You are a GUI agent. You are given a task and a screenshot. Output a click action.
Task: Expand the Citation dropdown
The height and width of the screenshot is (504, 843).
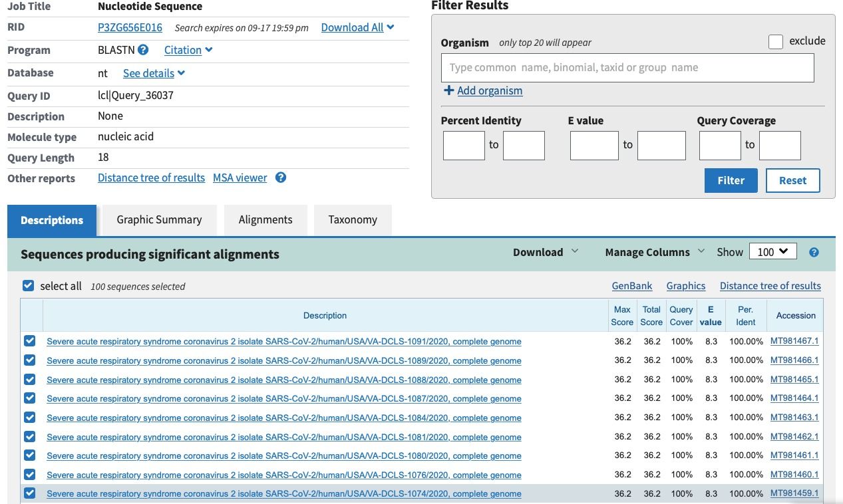point(188,50)
